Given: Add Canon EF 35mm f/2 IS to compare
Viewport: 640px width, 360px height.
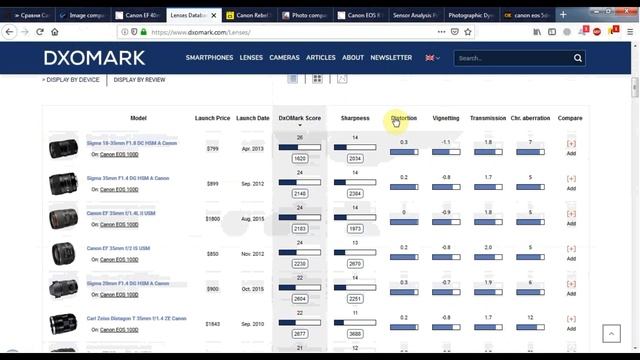Looking at the screenshot, I should click(571, 253).
